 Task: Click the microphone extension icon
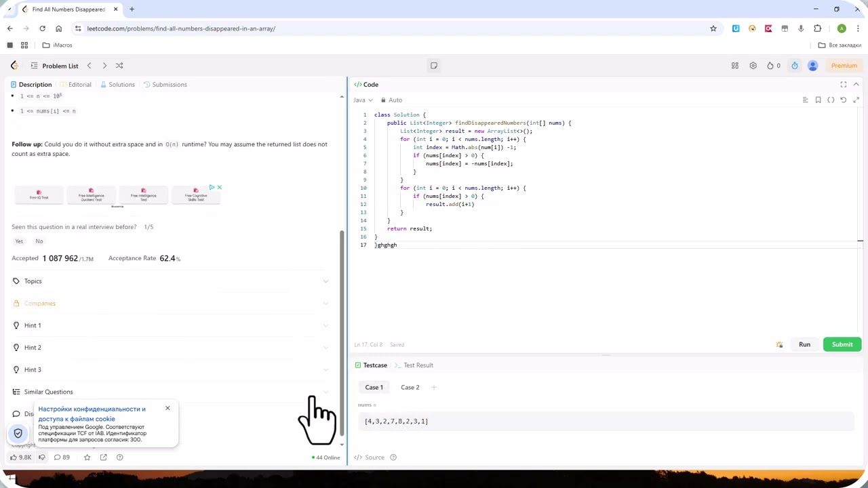(x=801, y=28)
